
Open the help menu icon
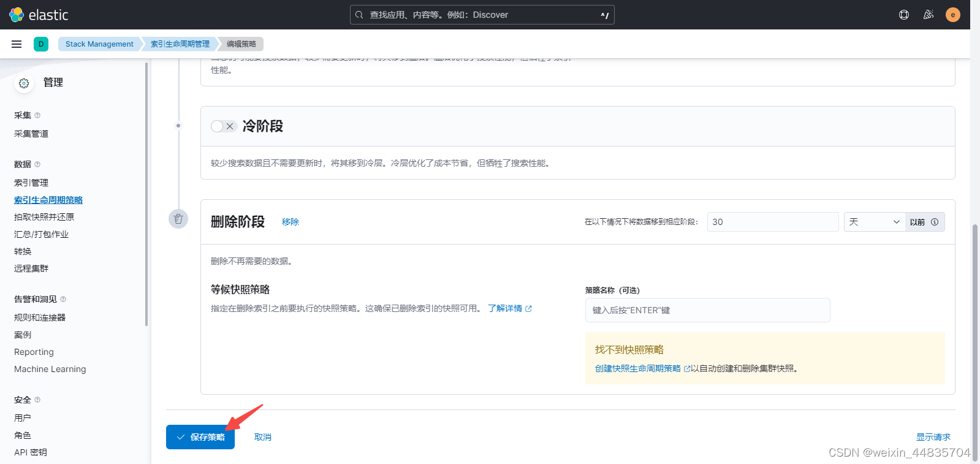coord(904,15)
